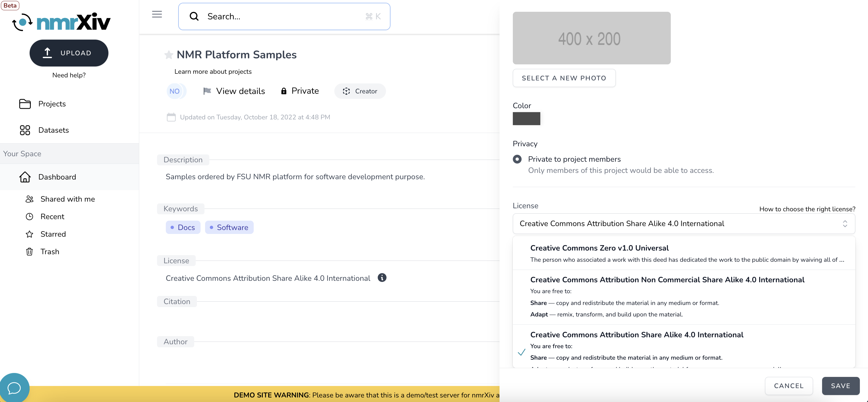868x402 pixels.
Task: Open Datasets in sidebar
Action: click(x=53, y=130)
